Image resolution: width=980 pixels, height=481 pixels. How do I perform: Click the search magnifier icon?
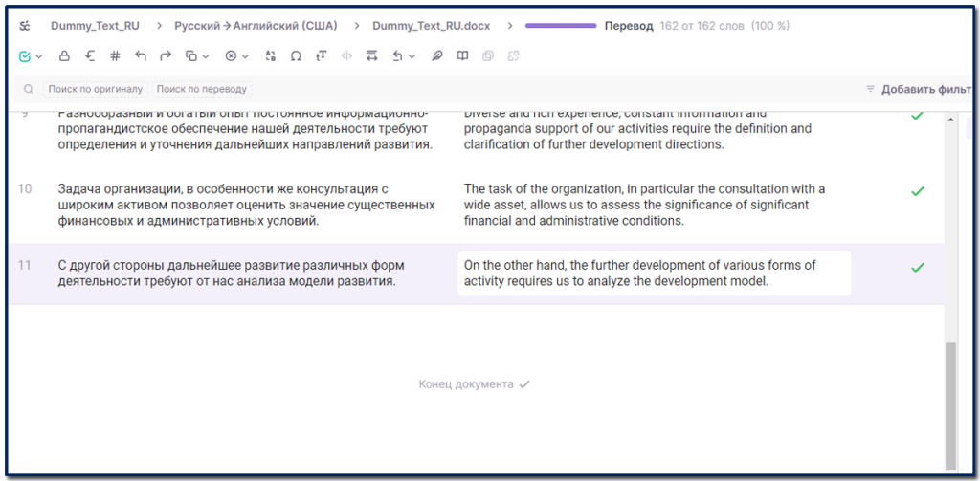point(28,89)
